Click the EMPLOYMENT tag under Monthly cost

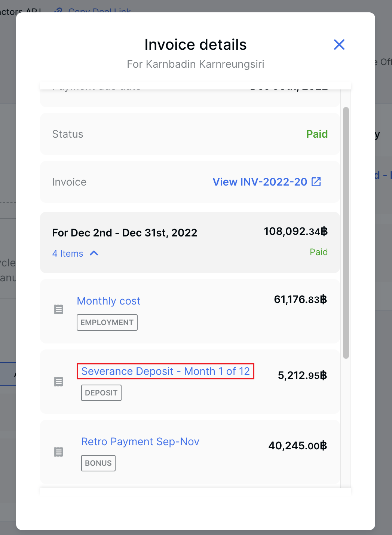coord(107,322)
